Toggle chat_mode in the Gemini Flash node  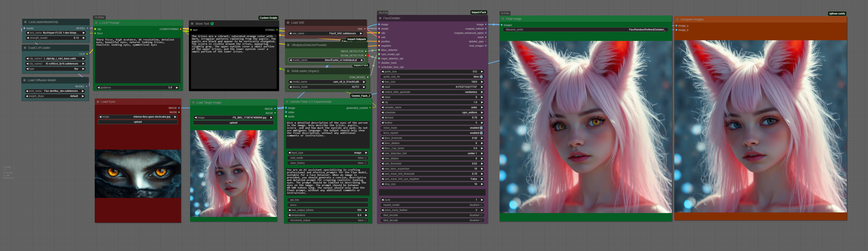(x=328, y=158)
